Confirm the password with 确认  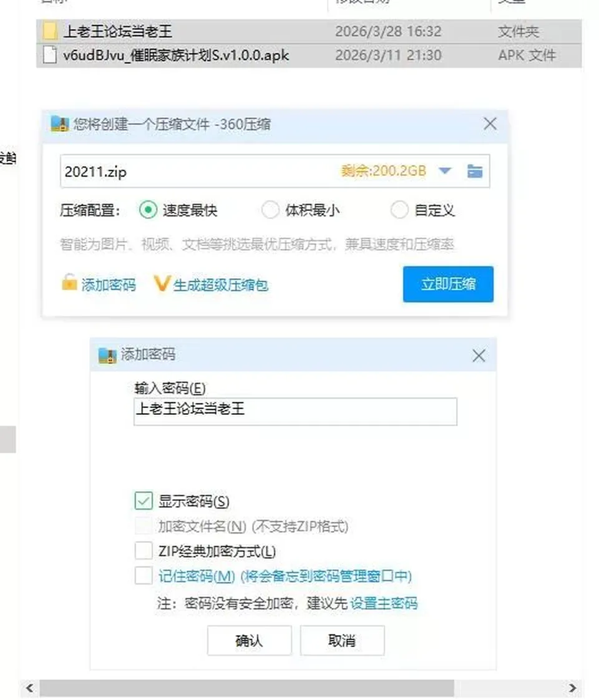coord(249,641)
